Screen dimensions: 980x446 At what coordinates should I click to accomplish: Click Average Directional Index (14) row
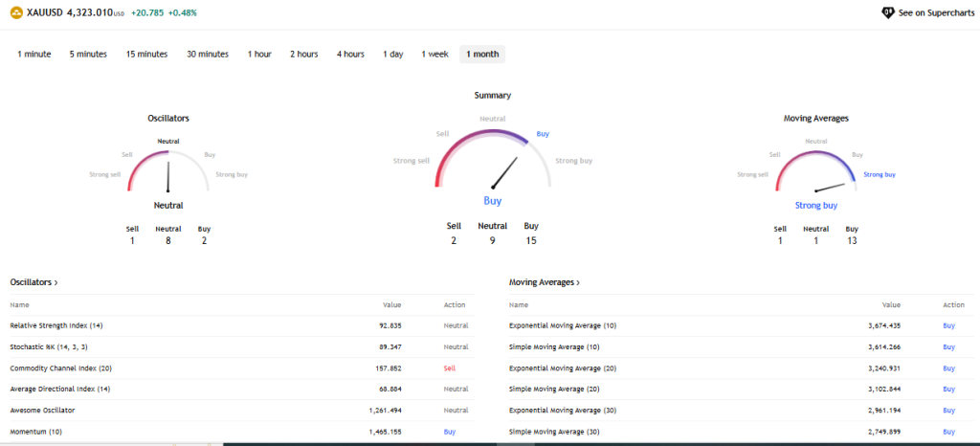point(242,389)
